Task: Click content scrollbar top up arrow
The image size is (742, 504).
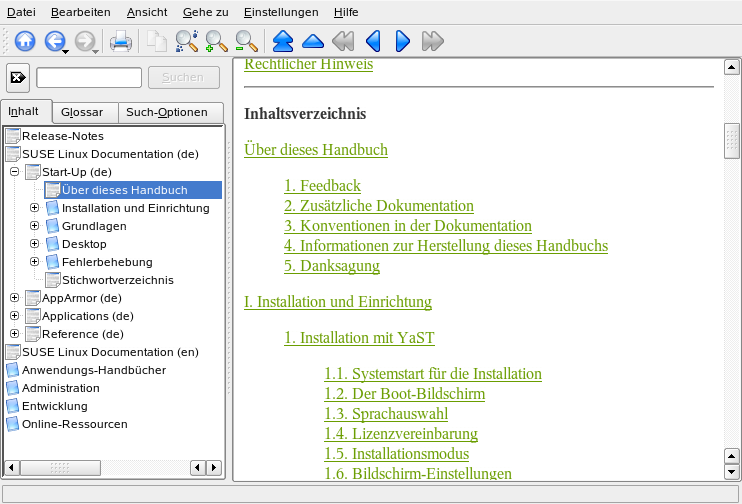Action: click(x=732, y=67)
